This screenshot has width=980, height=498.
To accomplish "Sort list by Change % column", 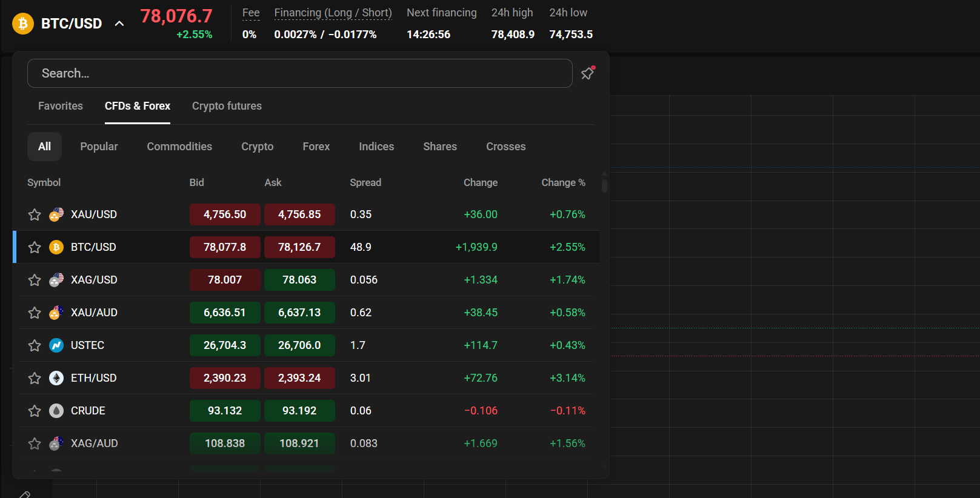I will point(563,182).
